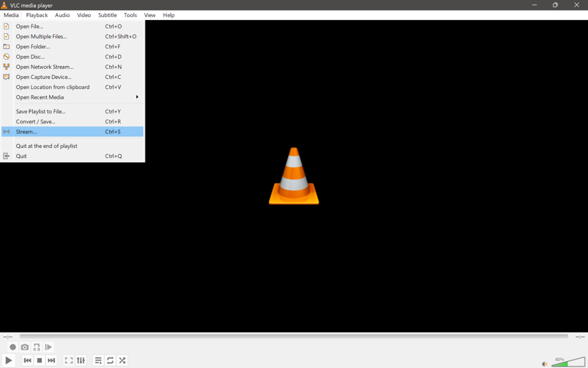Select Open Disc... entry
The image size is (588, 368).
pos(73,57)
